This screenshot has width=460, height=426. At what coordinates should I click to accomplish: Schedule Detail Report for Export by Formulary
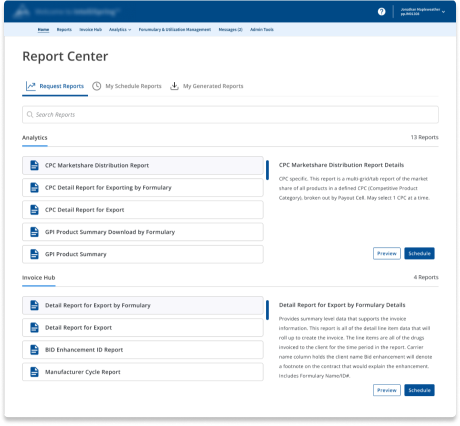(419, 390)
